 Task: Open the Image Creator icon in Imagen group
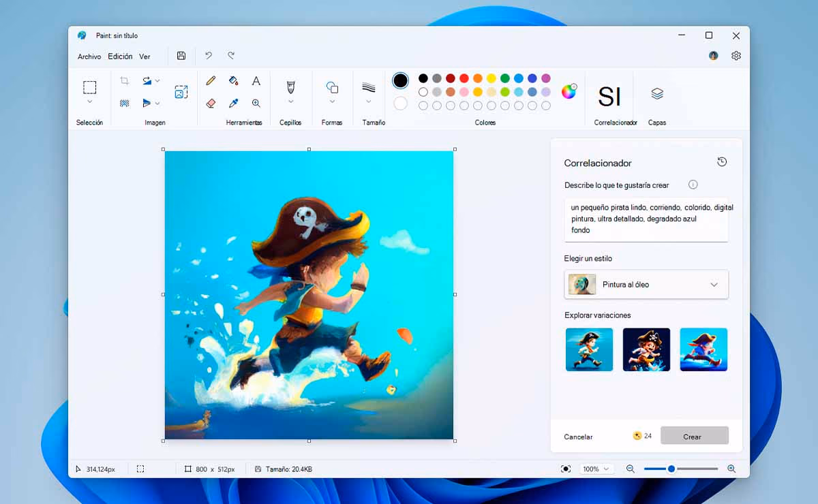181,92
